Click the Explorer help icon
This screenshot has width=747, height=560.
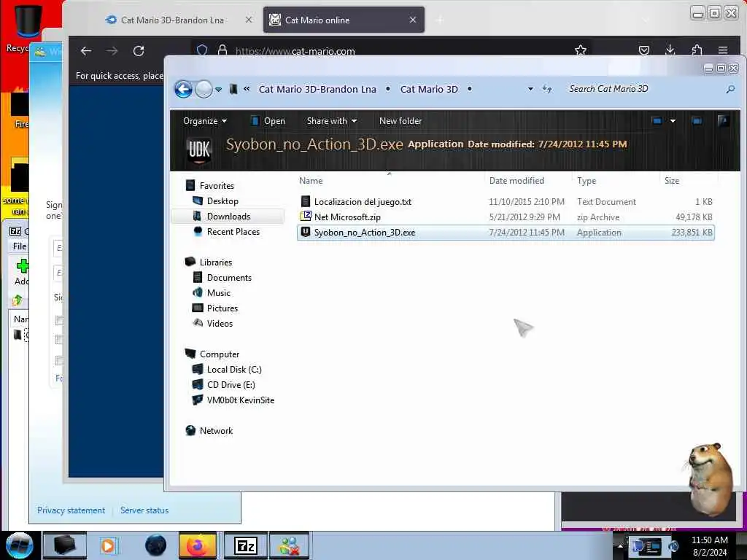pos(723,121)
